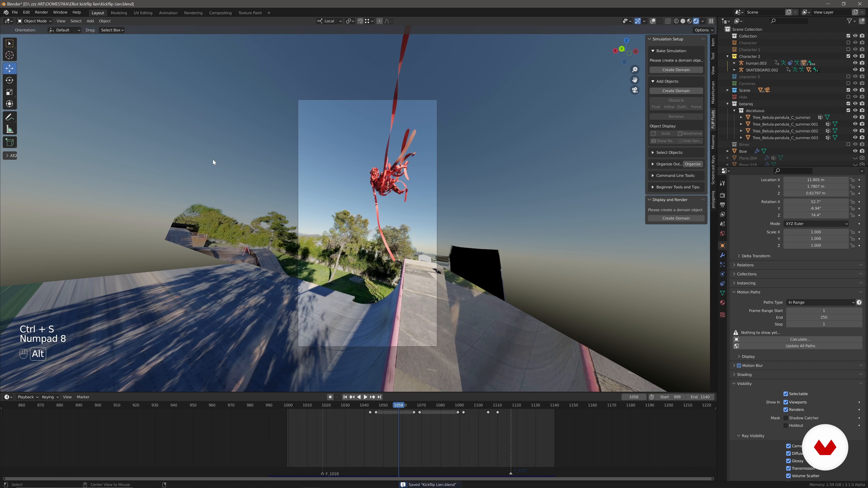Jump to timeline start frame
868x488 pixels.
[345, 397]
